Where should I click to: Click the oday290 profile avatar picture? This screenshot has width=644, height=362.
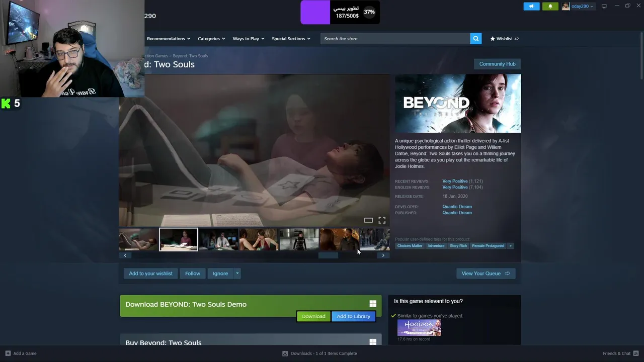[566, 6]
